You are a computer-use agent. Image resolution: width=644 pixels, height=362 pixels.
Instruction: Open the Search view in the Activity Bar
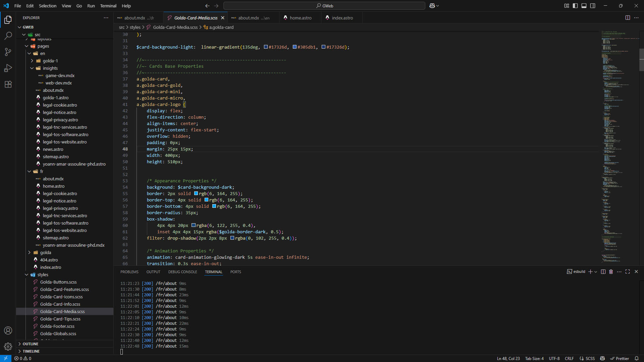click(8, 36)
